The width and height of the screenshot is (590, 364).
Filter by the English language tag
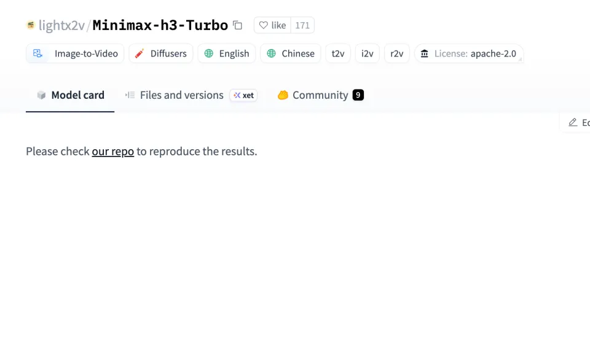pos(227,53)
